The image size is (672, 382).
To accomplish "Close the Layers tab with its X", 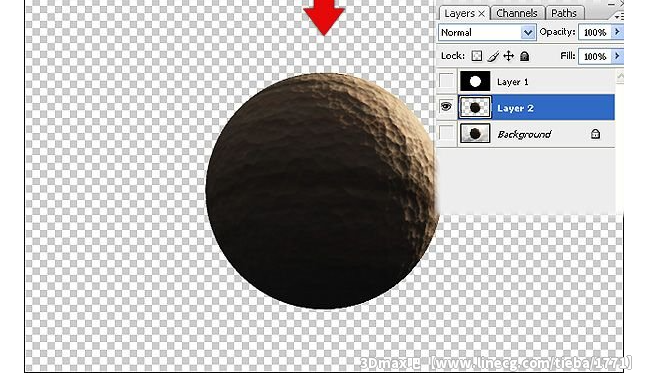I will 481,14.
